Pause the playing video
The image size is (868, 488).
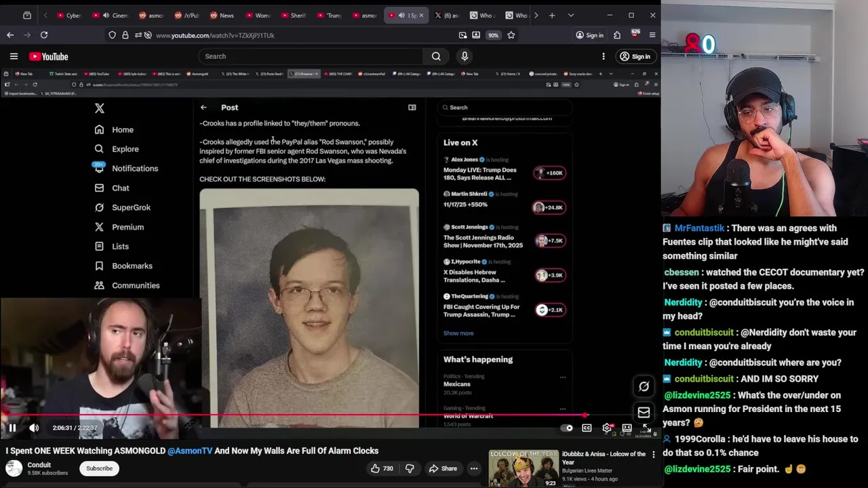(12, 428)
